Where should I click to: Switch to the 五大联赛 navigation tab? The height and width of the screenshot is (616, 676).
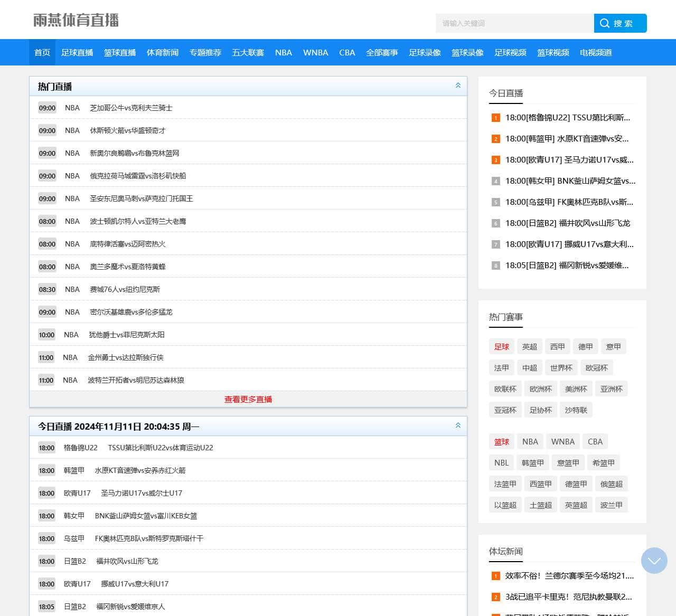pyautogui.click(x=248, y=53)
